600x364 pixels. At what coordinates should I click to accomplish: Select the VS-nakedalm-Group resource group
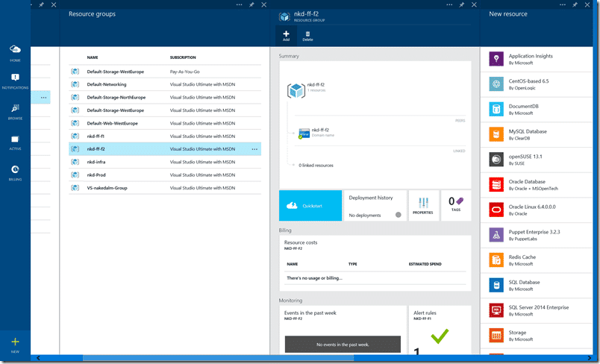pos(165,188)
